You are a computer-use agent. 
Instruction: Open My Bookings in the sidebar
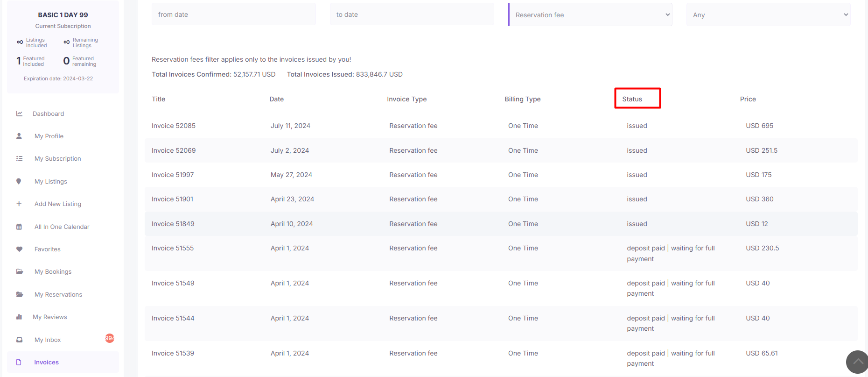click(x=53, y=271)
